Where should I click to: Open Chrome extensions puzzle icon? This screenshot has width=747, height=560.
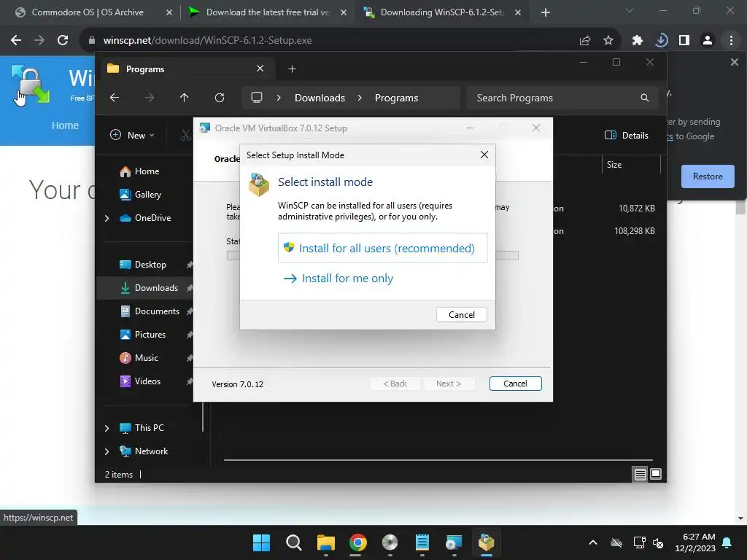pyautogui.click(x=638, y=41)
